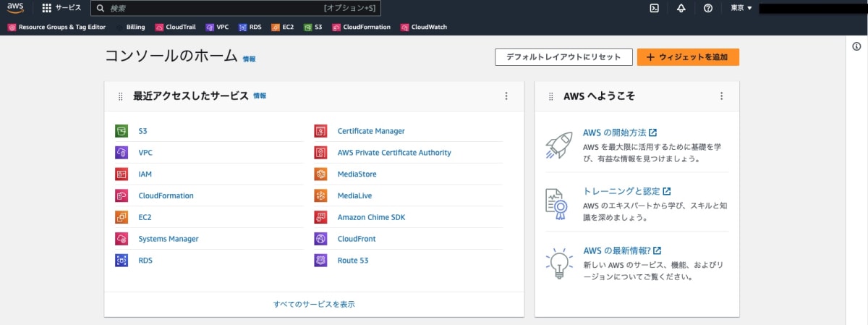Open IAM link in recent services
Viewport: 868px width, 325px height.
145,174
